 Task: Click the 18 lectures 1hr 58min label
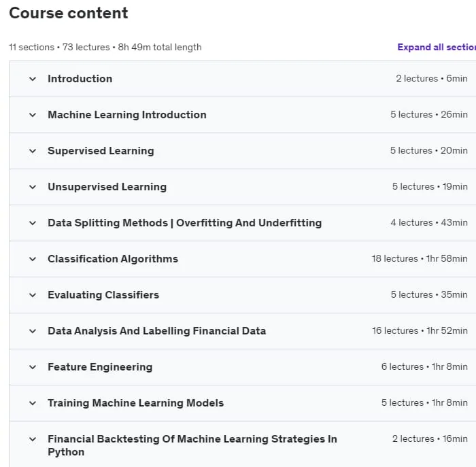[x=420, y=258]
